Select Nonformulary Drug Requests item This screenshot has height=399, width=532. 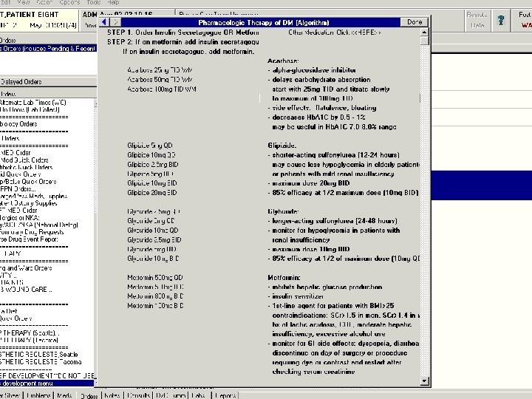(32, 232)
